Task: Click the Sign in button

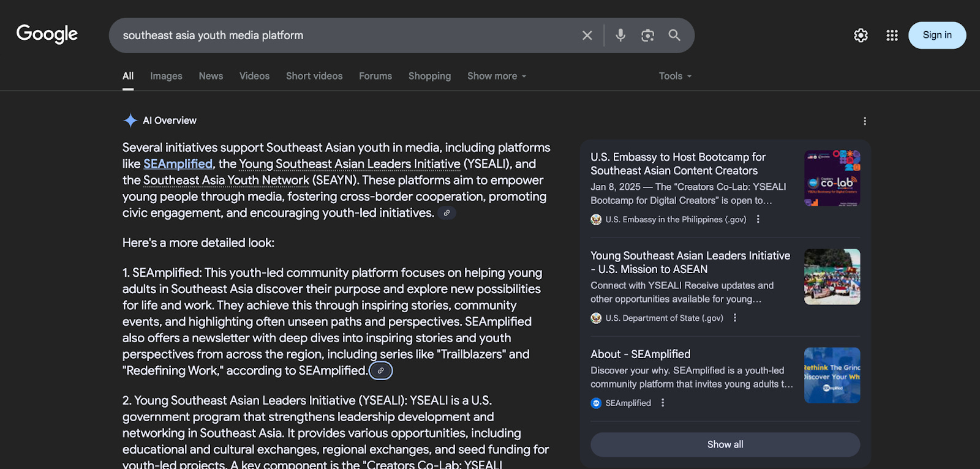Action: click(937, 36)
